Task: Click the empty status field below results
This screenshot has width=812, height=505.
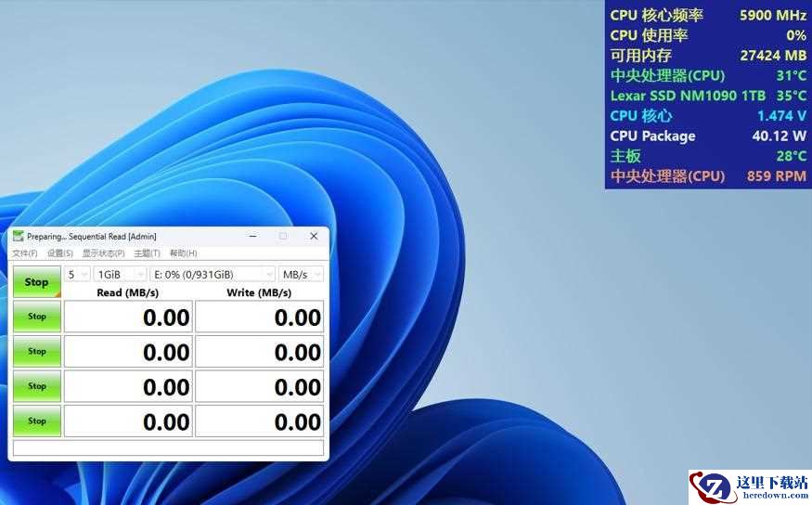Action: [168, 447]
